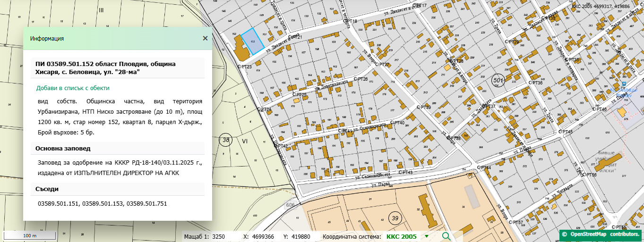Click the PT40 survey point marker

pyautogui.click(x=392, y=123)
